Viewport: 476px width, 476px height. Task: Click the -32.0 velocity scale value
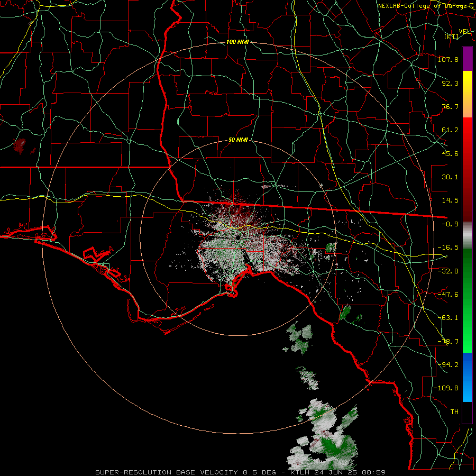tap(448, 271)
